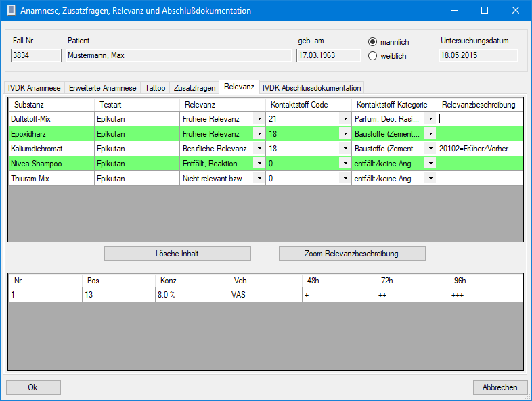Select the männlich radio button

click(372, 41)
